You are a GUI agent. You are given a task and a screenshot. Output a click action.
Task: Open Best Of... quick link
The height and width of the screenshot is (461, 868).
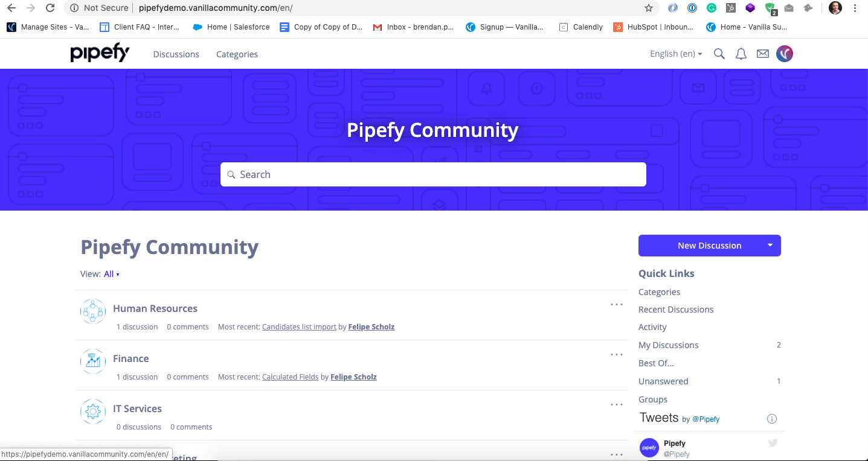pos(656,363)
